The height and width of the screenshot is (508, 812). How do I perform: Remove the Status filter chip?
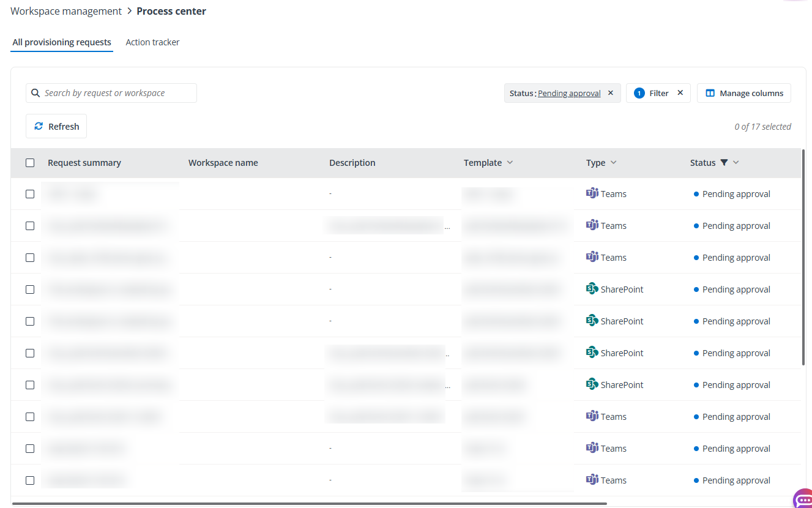coord(610,92)
